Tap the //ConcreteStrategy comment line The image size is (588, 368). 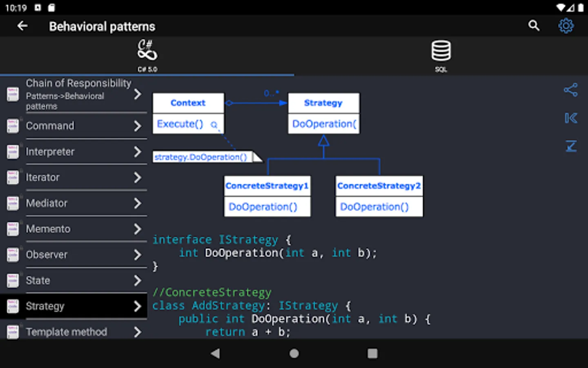coord(212,292)
